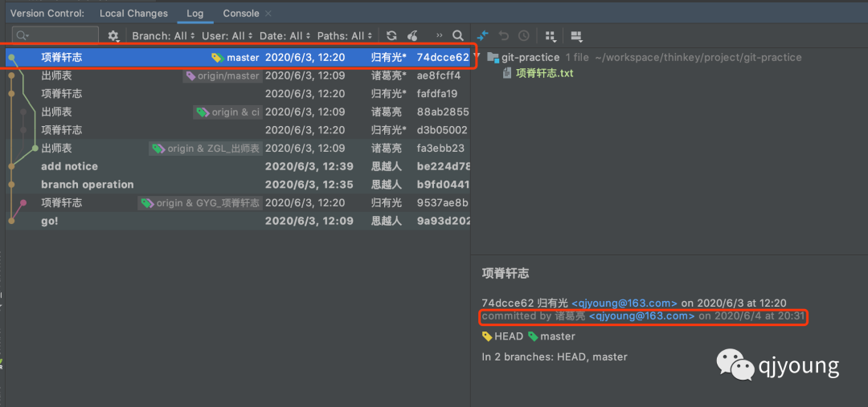
Task: Click the yellow HEAD label icon
Action: pos(487,336)
